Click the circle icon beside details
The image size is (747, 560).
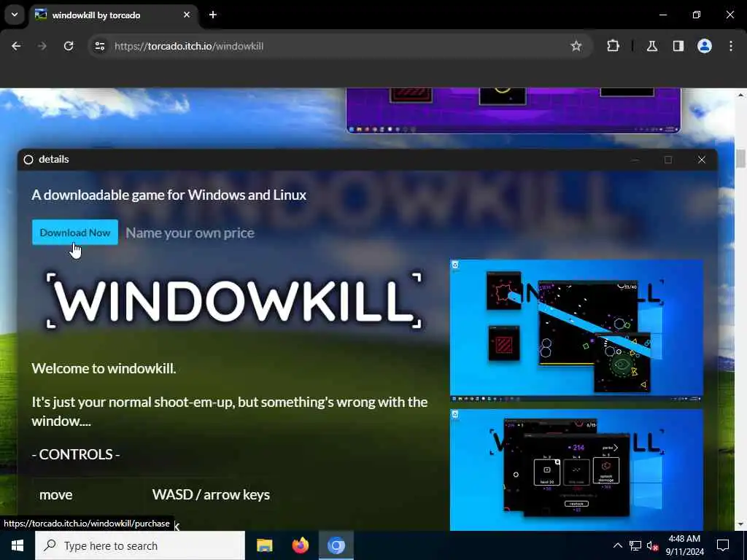pyautogui.click(x=28, y=160)
